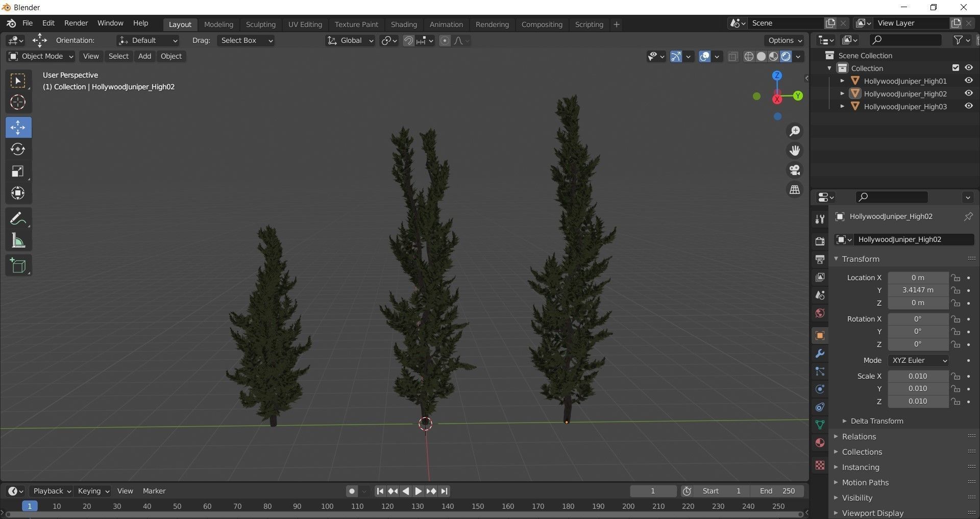
Task: Toggle X-ray mode
Action: tap(733, 56)
